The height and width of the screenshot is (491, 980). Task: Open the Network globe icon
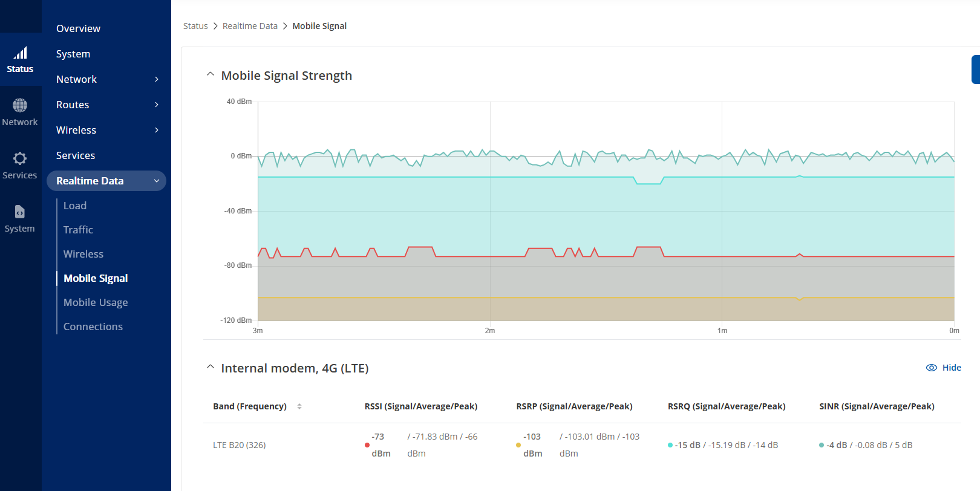(x=20, y=106)
